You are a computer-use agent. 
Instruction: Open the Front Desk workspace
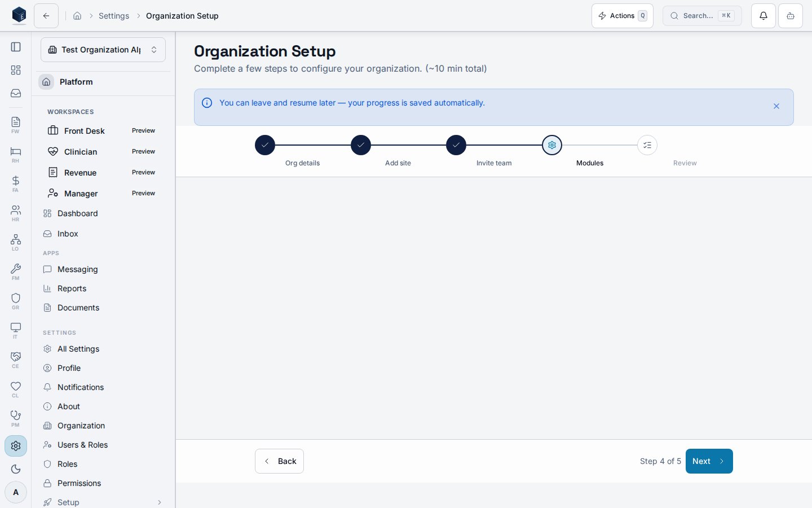[103, 131]
